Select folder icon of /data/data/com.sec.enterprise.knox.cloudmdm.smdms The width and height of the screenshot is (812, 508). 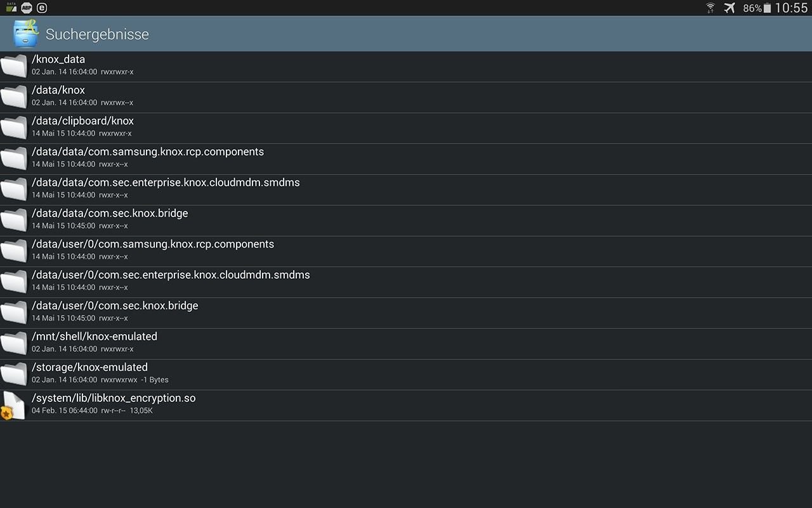pyautogui.click(x=13, y=189)
